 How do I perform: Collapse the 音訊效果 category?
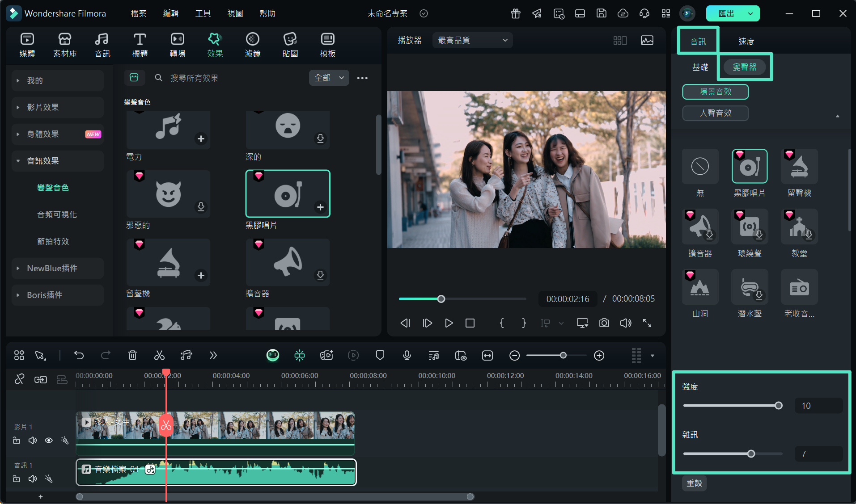tap(58, 161)
